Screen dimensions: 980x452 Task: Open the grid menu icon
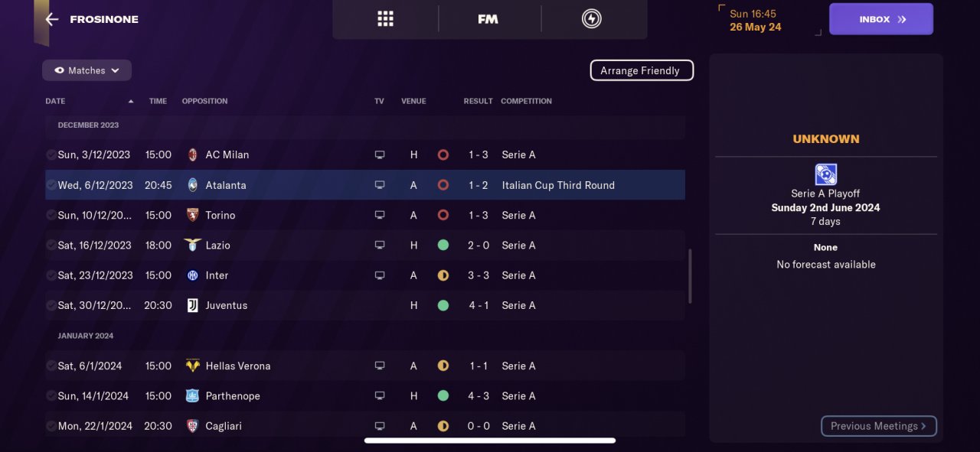point(385,19)
